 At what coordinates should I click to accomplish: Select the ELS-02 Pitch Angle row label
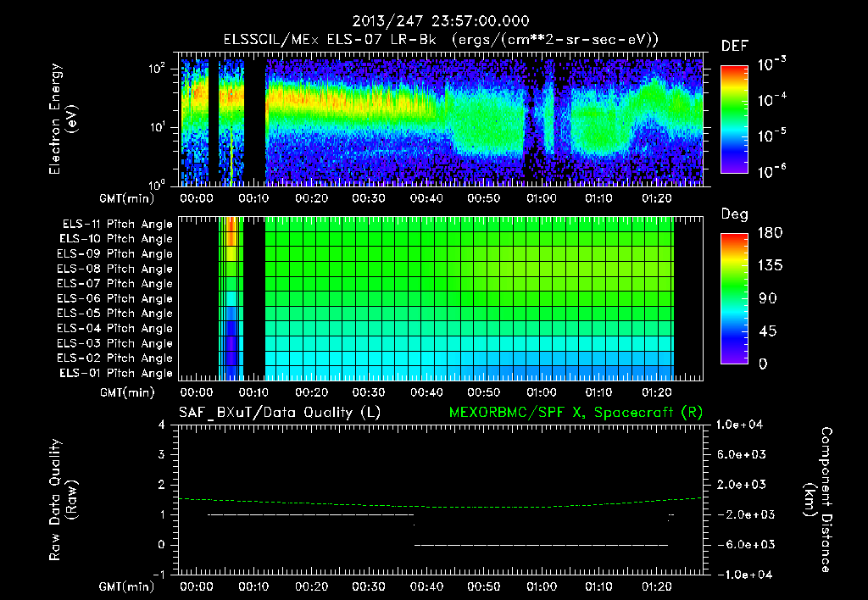(115, 358)
